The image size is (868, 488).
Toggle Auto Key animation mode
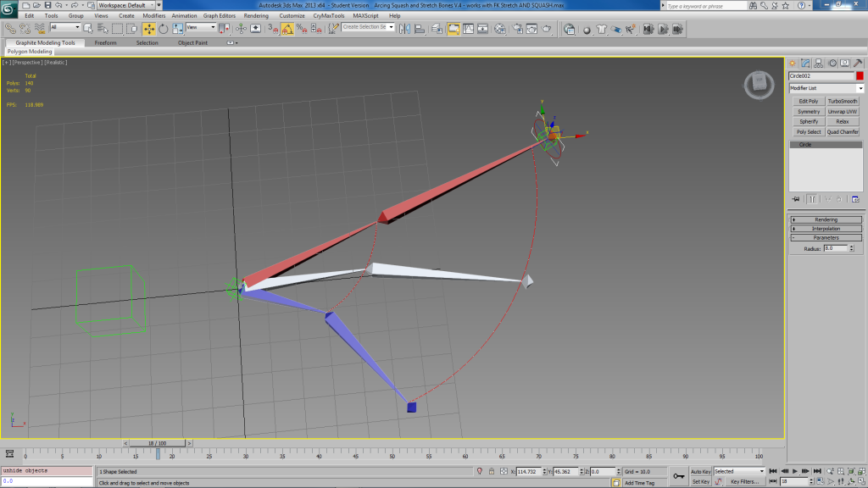[700, 471]
